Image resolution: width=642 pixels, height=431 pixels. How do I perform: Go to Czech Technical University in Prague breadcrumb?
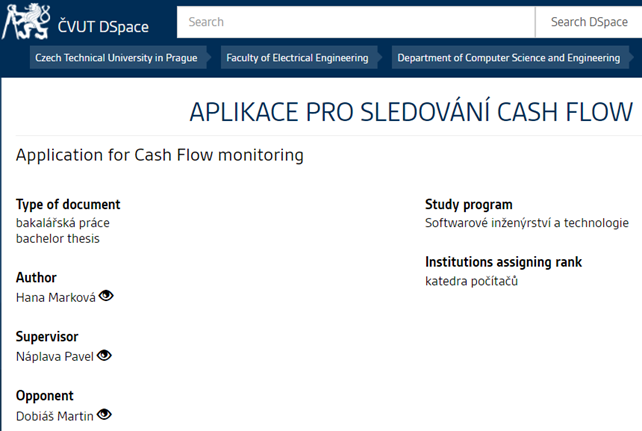tap(116, 58)
